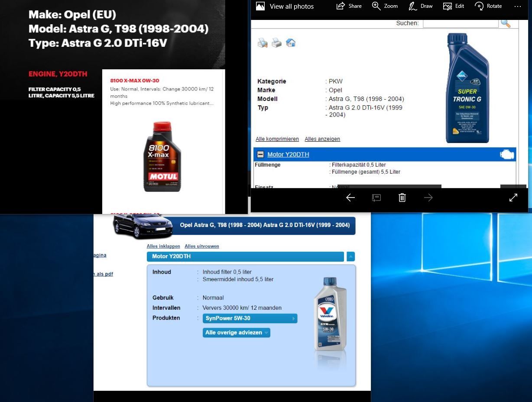Click Alles inklappen link on Valvoline page
The image size is (532, 402).
163,246
